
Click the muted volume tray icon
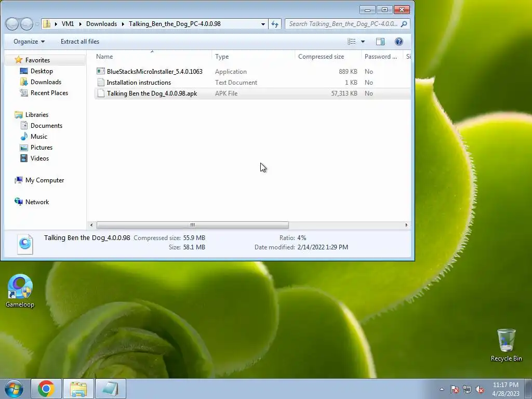click(480, 389)
